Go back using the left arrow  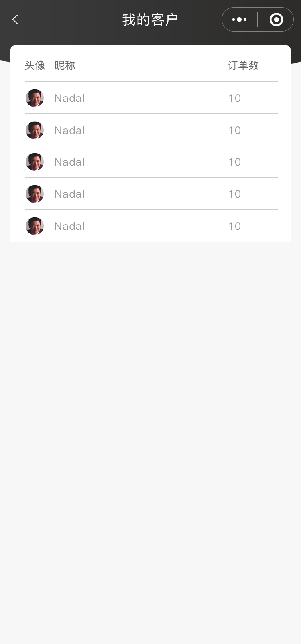tap(15, 20)
